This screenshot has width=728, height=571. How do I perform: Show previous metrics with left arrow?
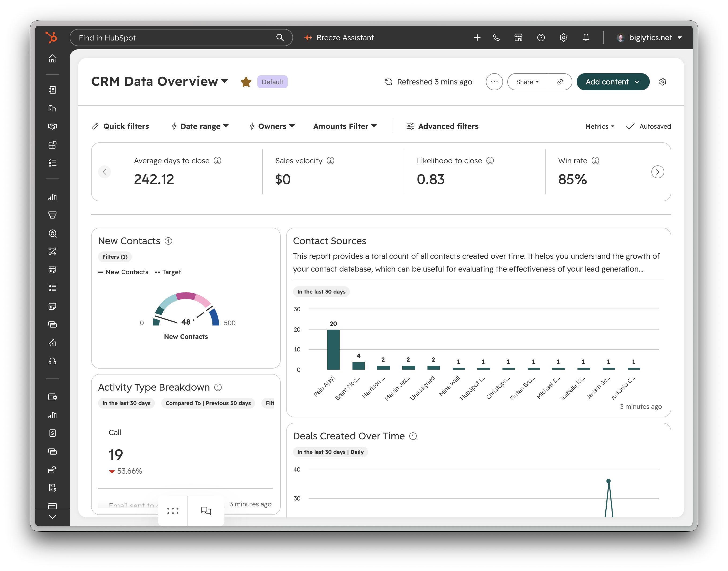click(104, 172)
